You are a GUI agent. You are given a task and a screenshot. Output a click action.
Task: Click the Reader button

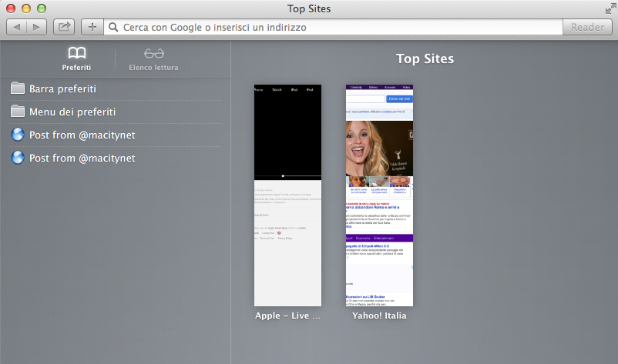587,27
